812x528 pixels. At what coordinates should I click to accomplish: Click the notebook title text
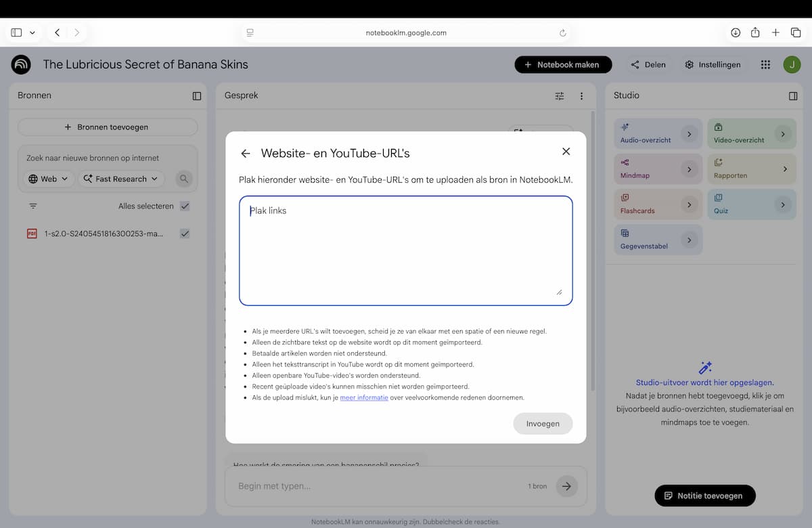point(145,65)
